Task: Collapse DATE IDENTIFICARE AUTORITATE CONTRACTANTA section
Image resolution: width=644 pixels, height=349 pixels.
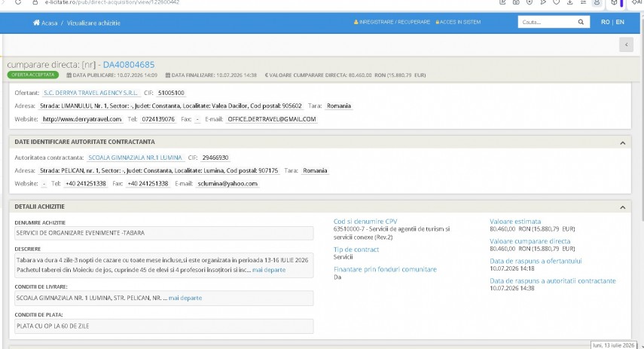Action: pyautogui.click(x=623, y=142)
